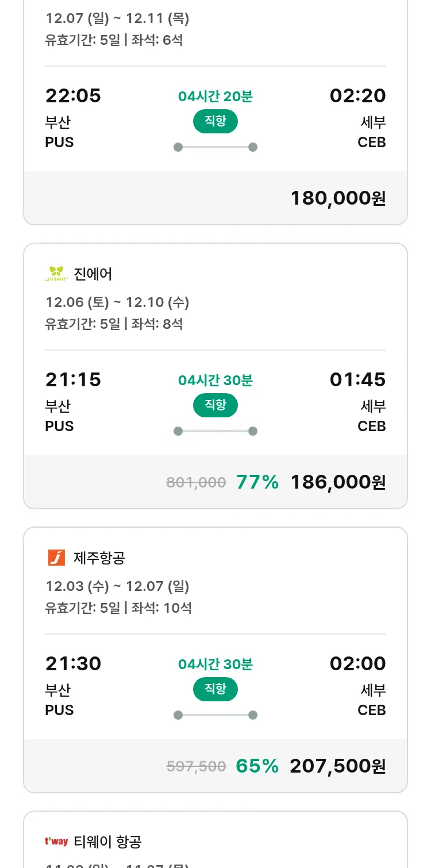Open the 제주항공 airline name
Image resolution: width=431 pixels, height=868 pixels.
tap(99, 558)
